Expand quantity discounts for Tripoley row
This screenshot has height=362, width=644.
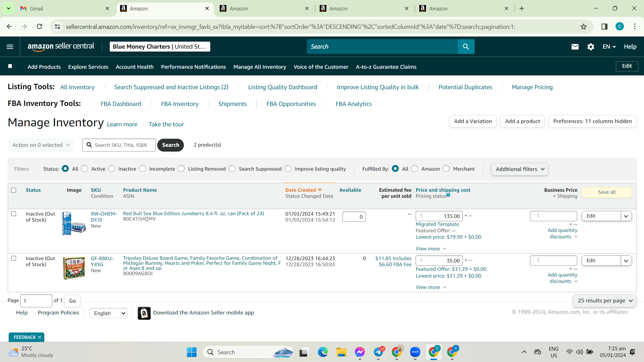(562, 278)
